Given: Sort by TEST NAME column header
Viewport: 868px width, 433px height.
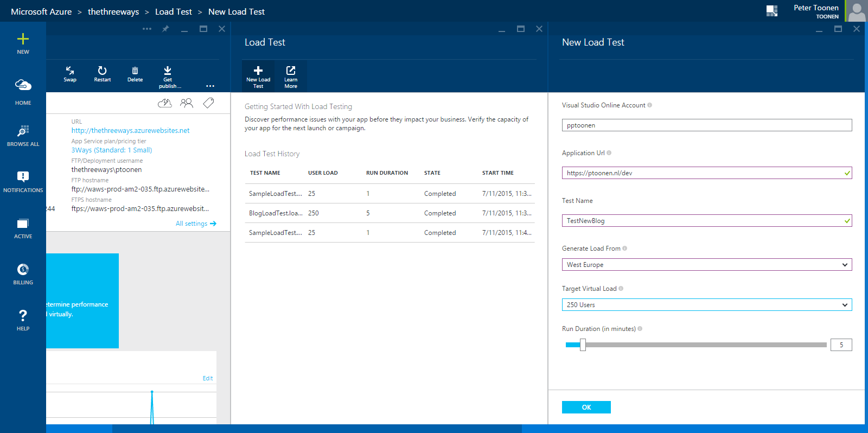Looking at the screenshot, I should point(265,173).
